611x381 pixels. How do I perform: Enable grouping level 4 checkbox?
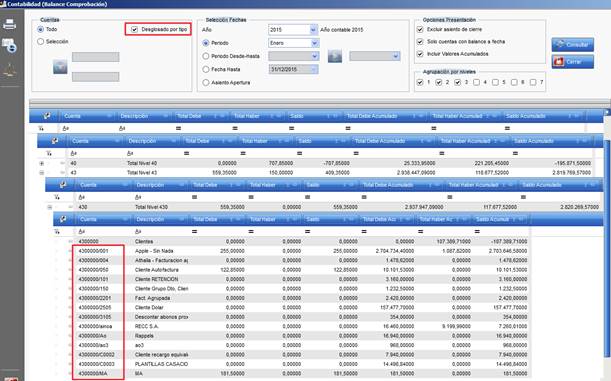coord(476,82)
